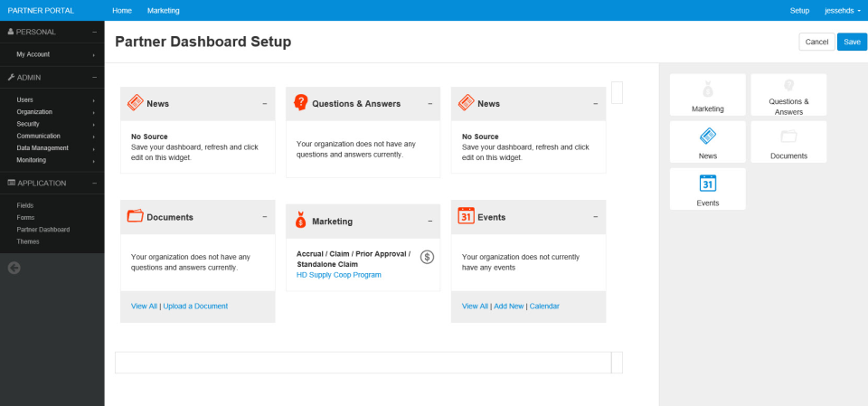Click the Questions & Answers widget icon
The height and width of the screenshot is (406, 868).
coord(301,103)
